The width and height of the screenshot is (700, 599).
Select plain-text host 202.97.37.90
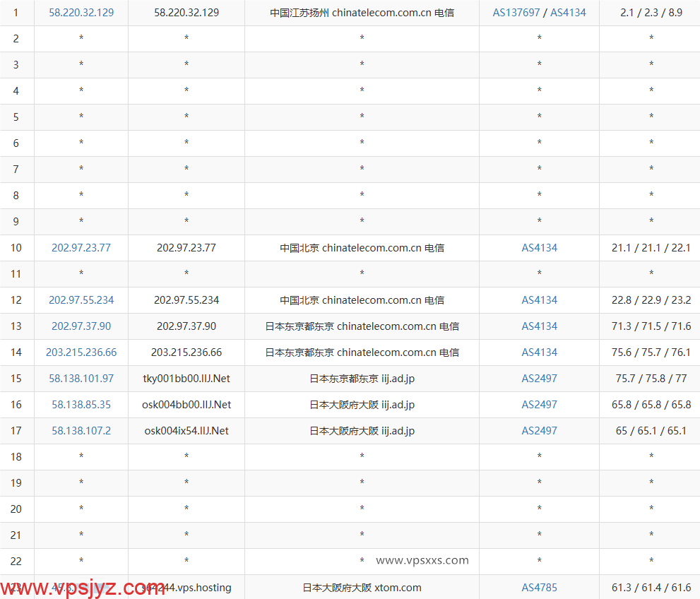tap(186, 326)
